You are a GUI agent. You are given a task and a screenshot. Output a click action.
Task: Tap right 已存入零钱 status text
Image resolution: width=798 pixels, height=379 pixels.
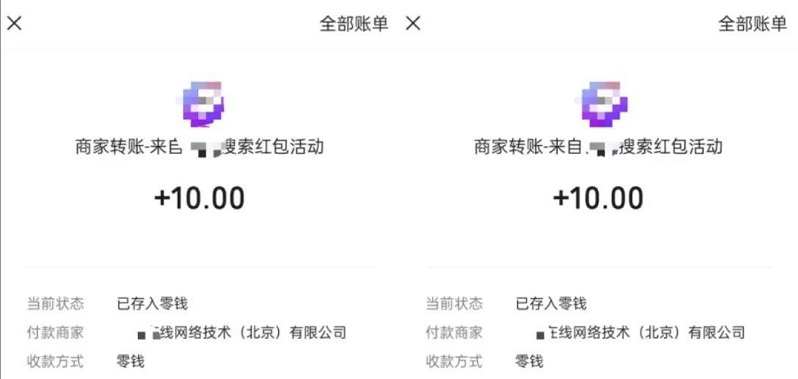click(x=551, y=304)
